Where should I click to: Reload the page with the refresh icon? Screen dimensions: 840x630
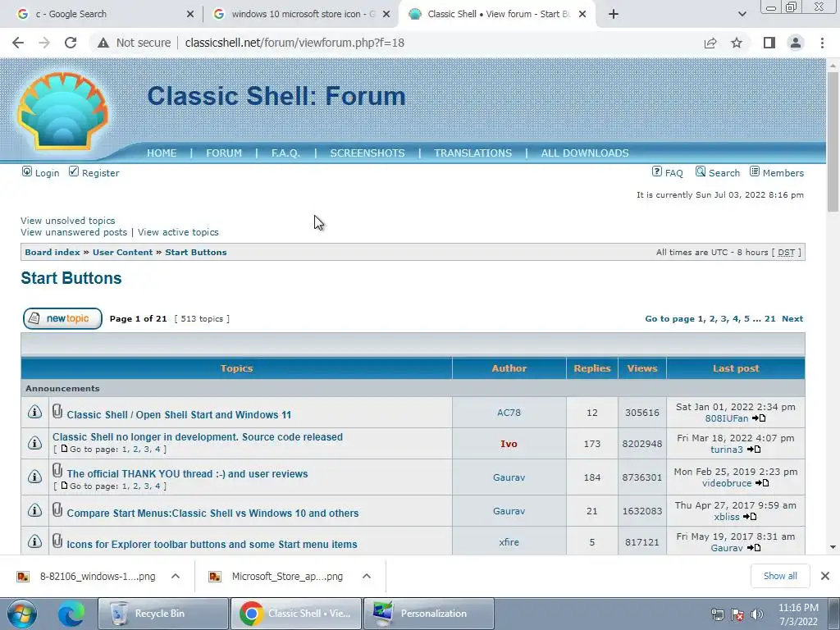(x=71, y=43)
